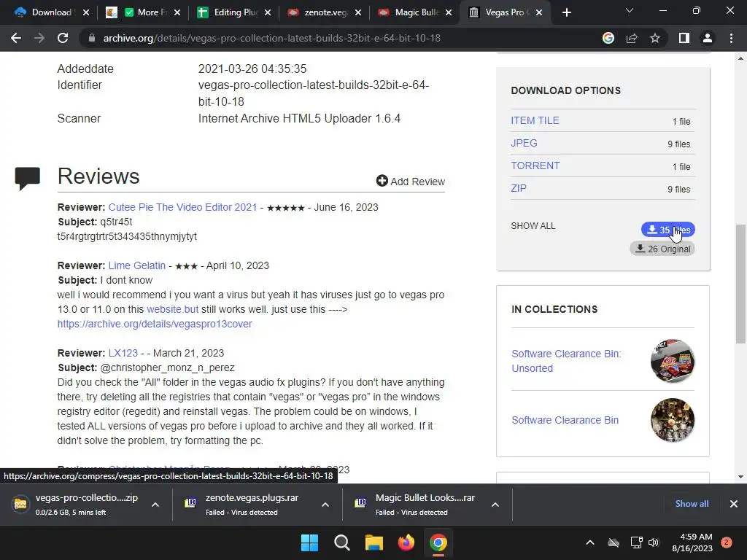The height and width of the screenshot is (560, 747).
Task: Click Chrome icon in taskbar
Action: [x=438, y=542]
